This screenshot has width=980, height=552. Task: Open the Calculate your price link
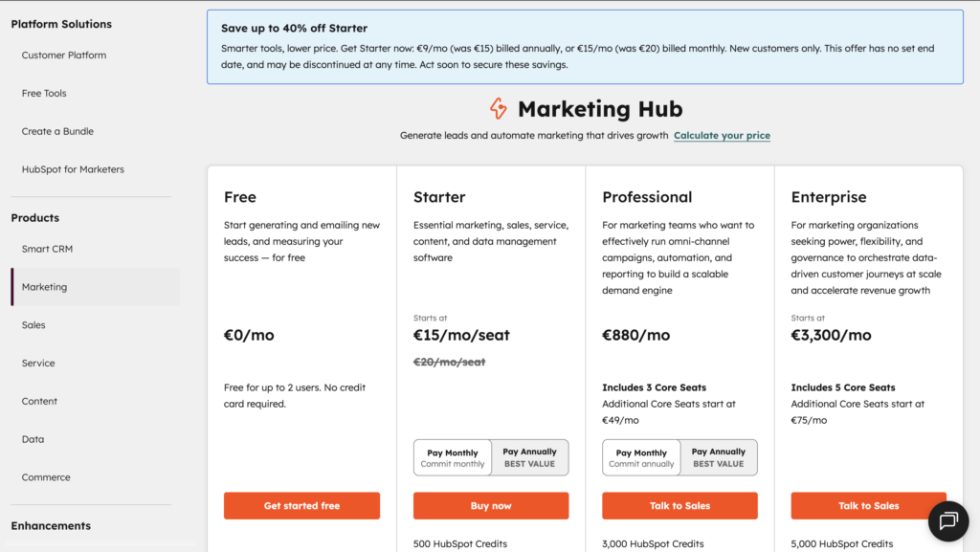pyautogui.click(x=722, y=135)
